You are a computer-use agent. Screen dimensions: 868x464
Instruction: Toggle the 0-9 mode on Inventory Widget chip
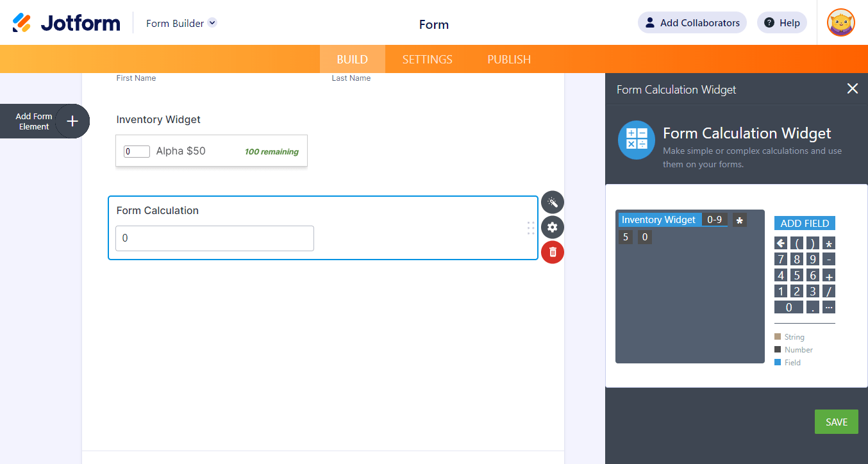point(714,220)
